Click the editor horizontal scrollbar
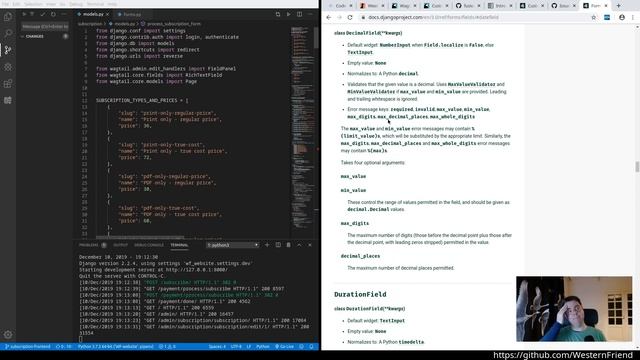Image resolution: width=640 pixels, height=360 pixels. [140, 237]
